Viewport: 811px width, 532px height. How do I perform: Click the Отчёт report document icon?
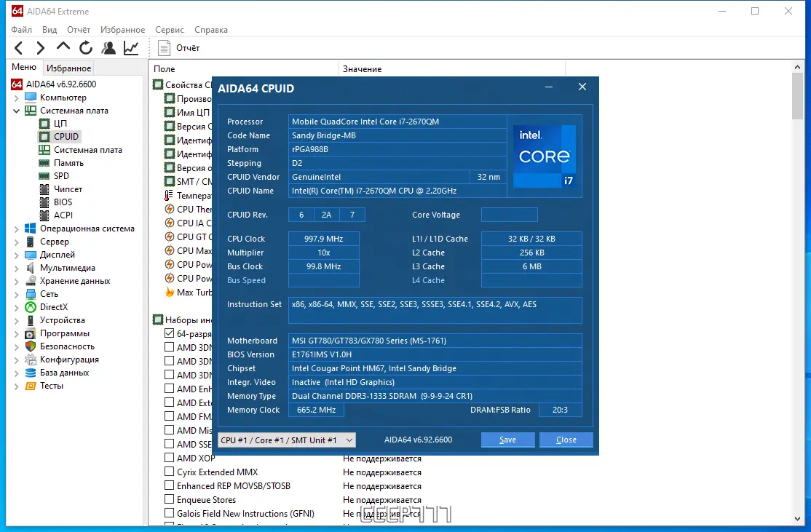pos(164,48)
